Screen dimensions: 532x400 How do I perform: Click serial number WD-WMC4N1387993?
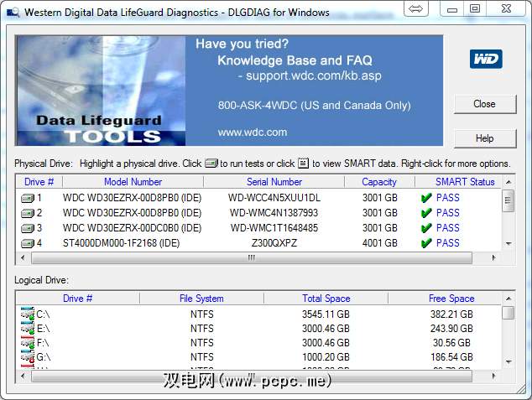(x=274, y=213)
